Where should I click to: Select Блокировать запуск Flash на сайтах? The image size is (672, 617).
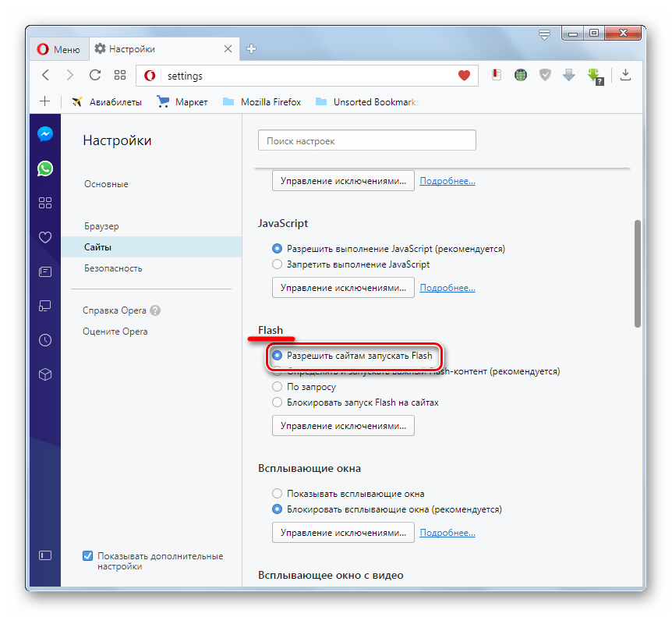[278, 402]
